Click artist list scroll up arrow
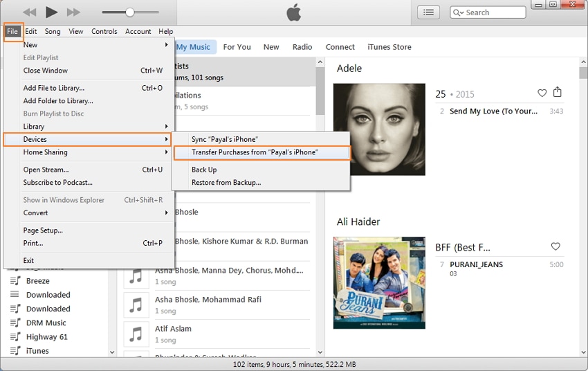The width and height of the screenshot is (588, 371). 320,62
